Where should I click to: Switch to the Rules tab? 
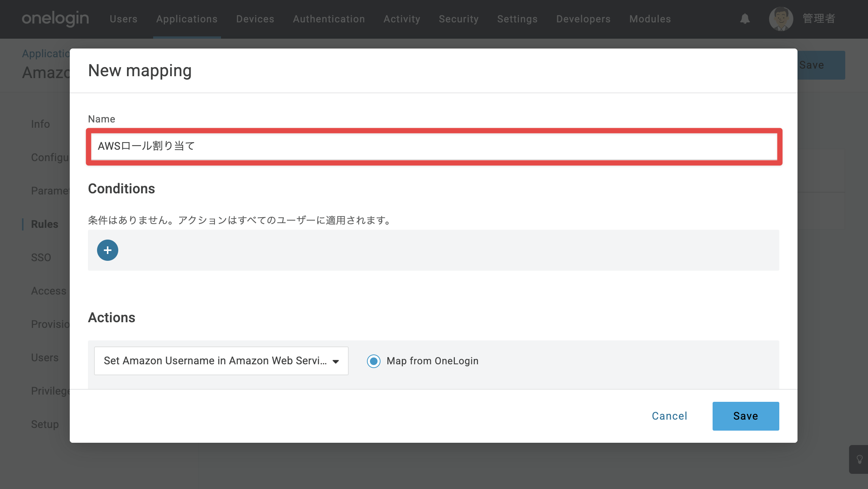(x=45, y=224)
